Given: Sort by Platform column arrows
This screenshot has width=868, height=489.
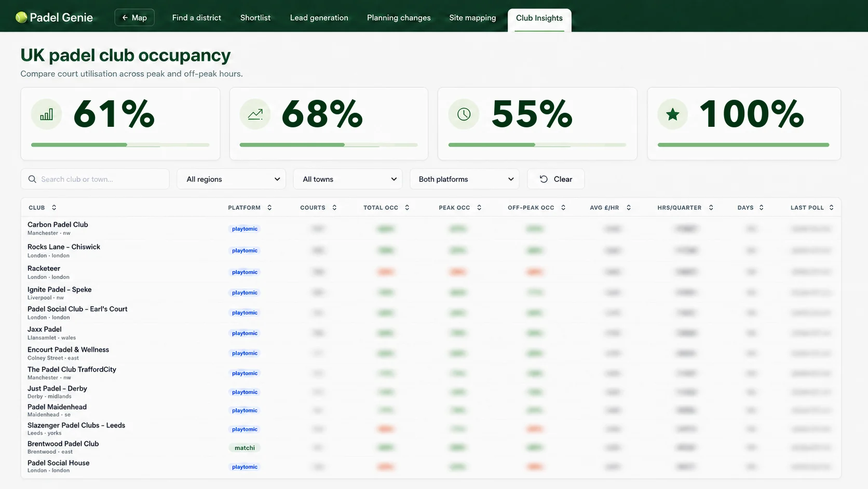Looking at the screenshot, I should click(x=269, y=208).
